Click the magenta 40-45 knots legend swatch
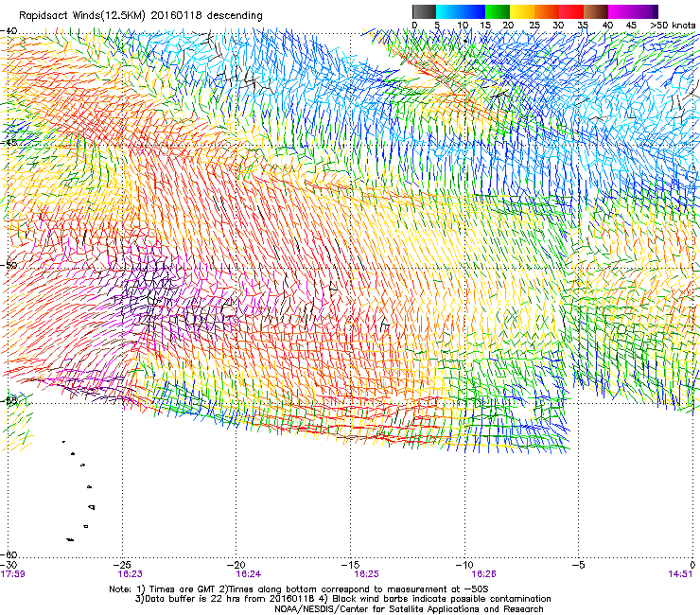The height and width of the screenshot is (615, 700). click(x=621, y=11)
